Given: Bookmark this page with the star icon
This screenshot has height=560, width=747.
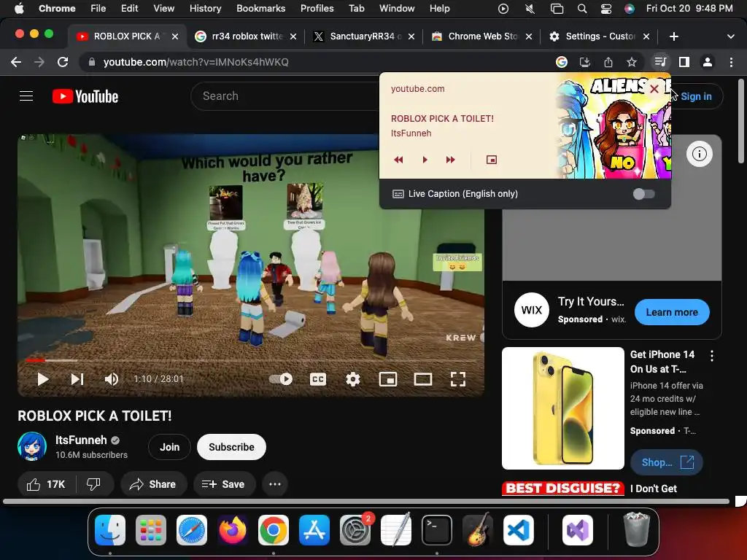Looking at the screenshot, I should (x=631, y=62).
